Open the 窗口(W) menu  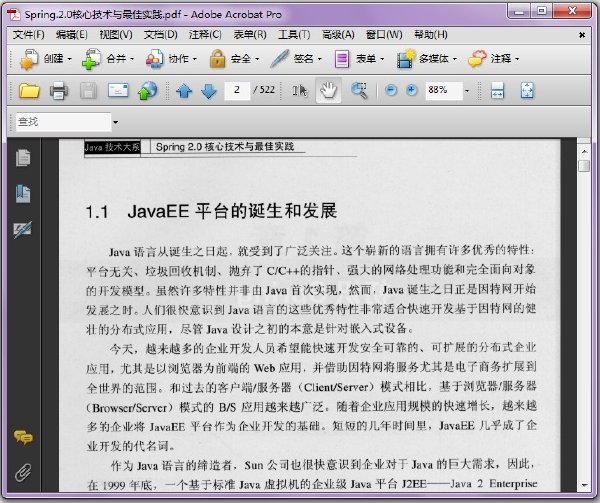coord(384,35)
